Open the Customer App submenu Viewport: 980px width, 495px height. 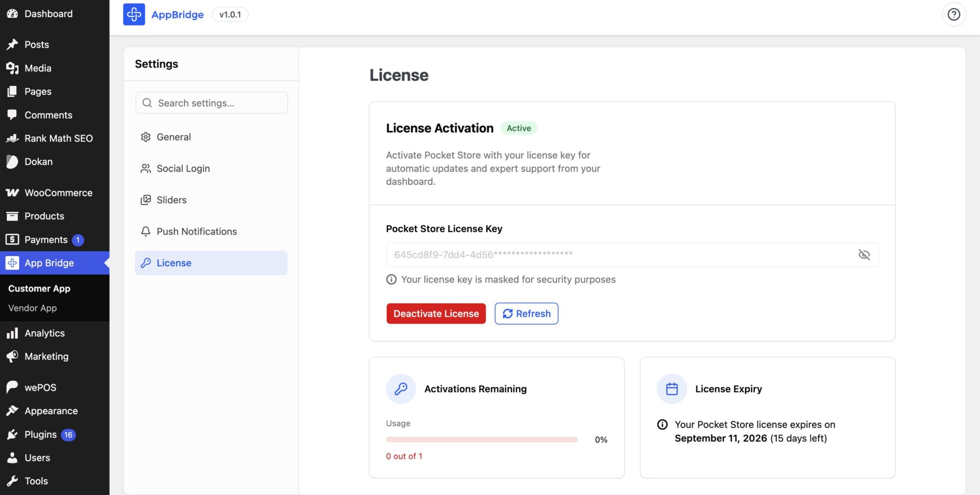click(x=39, y=289)
